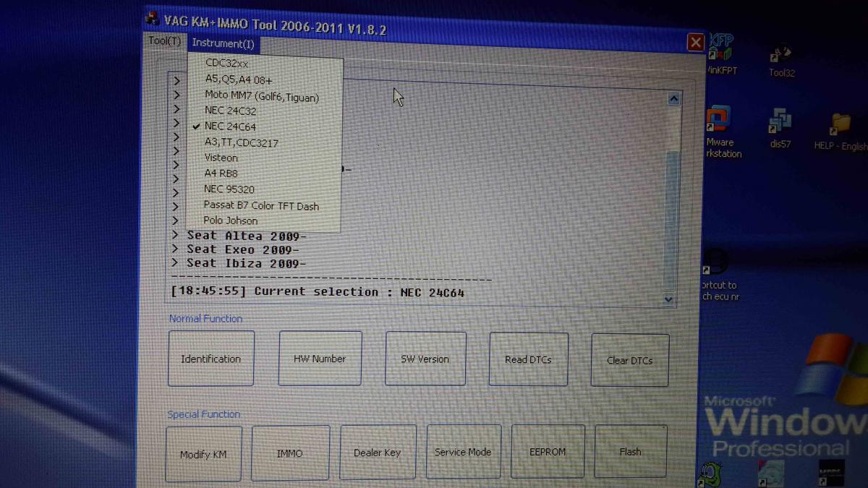This screenshot has width=868, height=488.
Task: Click the Current selection : NEC 24C64 line
Action: [x=318, y=291]
